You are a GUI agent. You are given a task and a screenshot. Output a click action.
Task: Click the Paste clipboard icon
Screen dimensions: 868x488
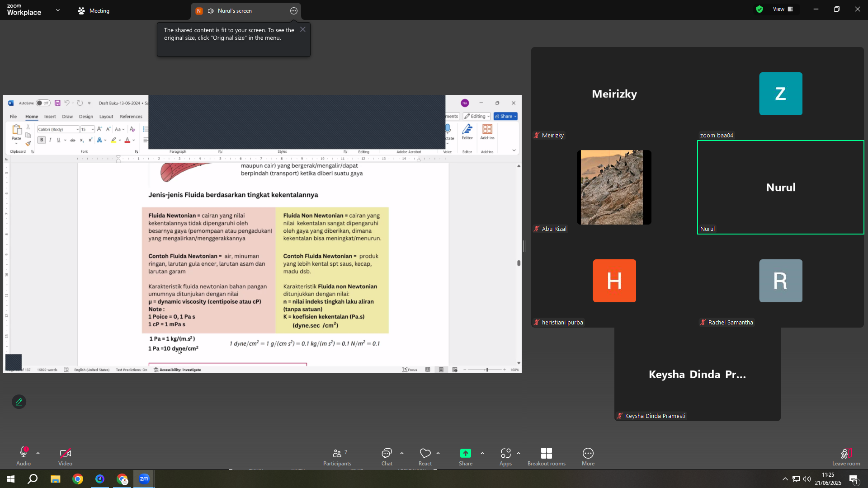[x=16, y=130]
